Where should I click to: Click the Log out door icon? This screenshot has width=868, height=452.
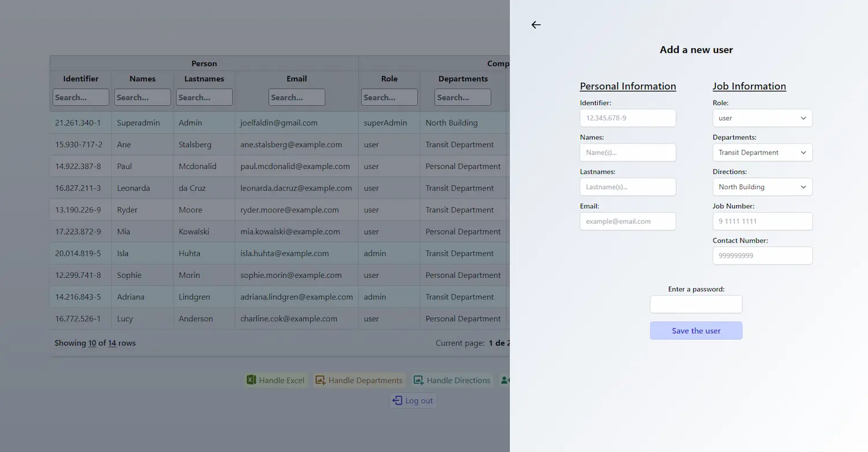(x=397, y=400)
